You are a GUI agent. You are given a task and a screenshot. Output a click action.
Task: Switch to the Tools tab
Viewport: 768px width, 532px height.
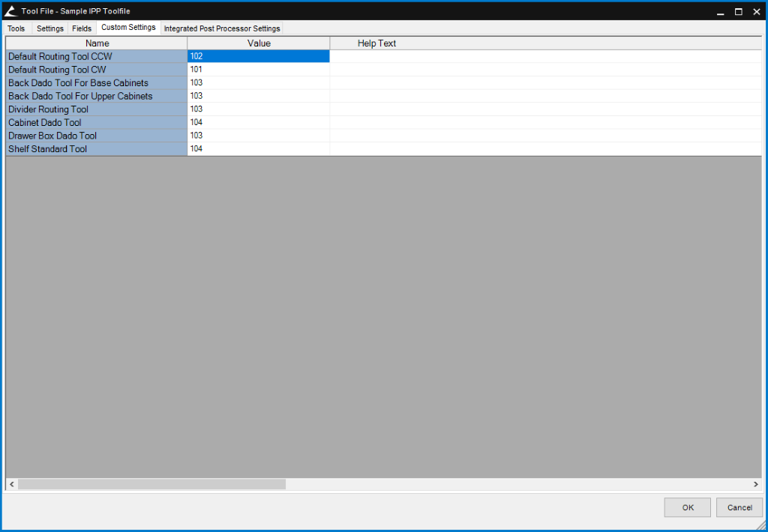pos(16,28)
